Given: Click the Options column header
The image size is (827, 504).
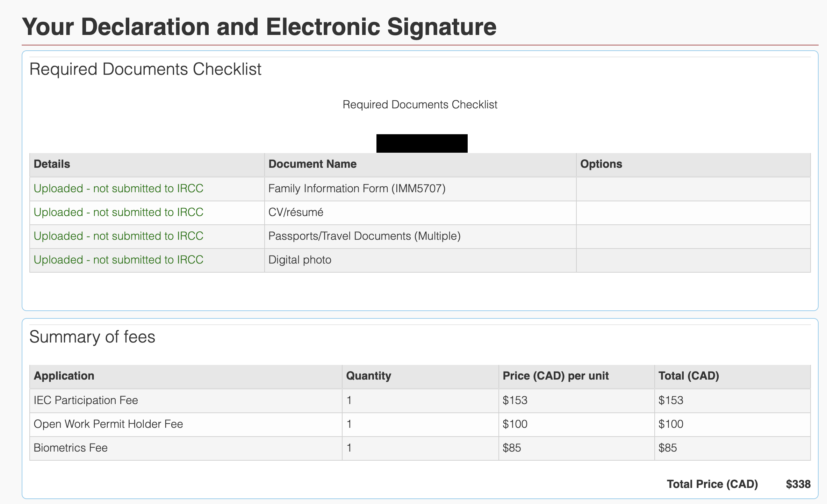Looking at the screenshot, I should 601,164.
